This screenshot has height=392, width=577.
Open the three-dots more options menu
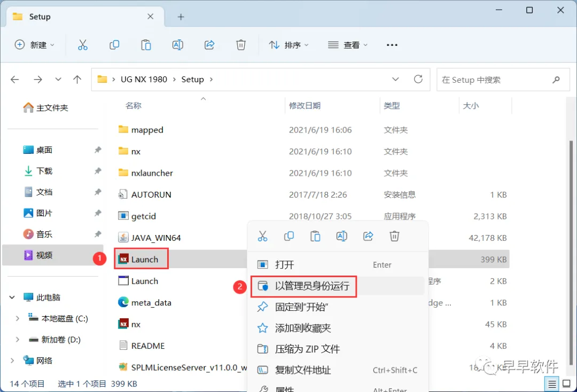[392, 45]
